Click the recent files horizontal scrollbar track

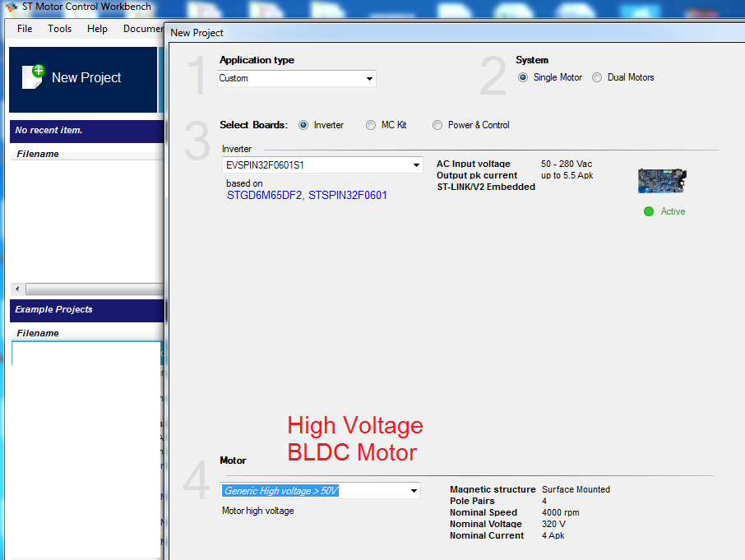95,289
